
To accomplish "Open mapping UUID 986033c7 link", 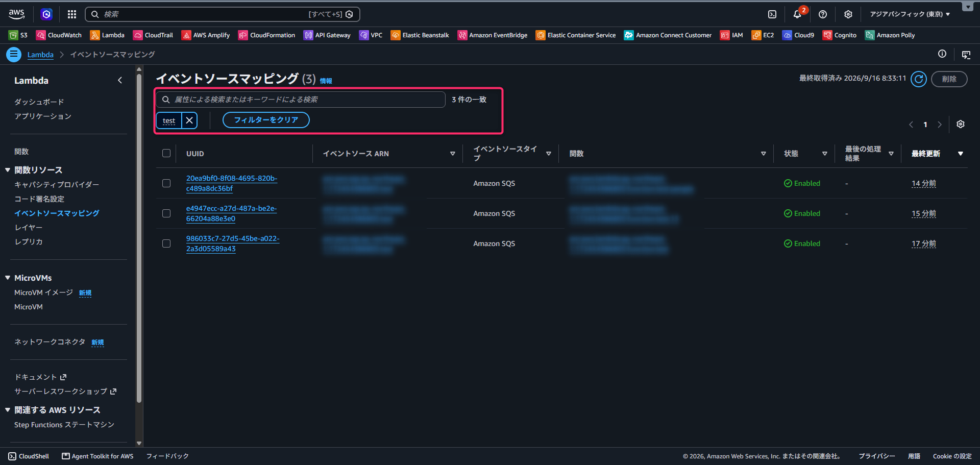I will click(x=233, y=243).
